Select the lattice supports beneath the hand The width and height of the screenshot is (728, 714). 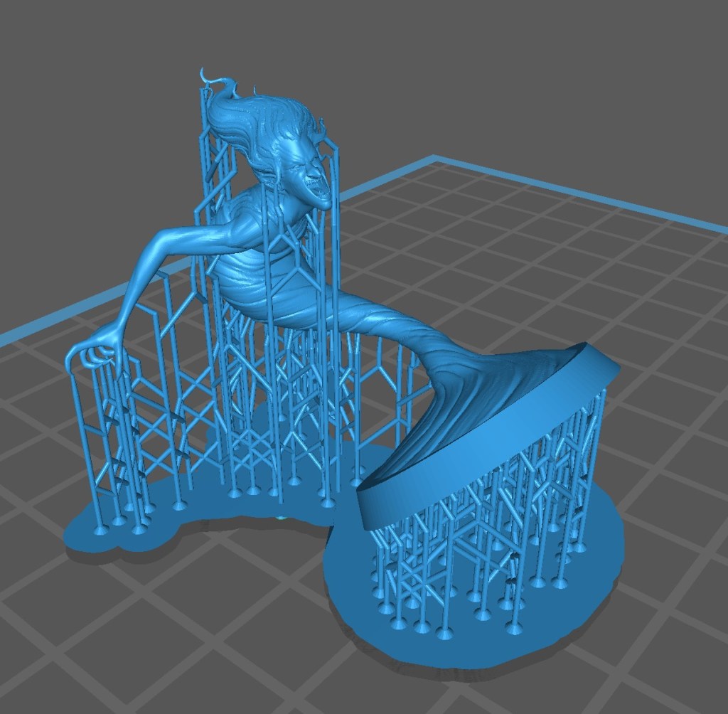[x=114, y=441]
